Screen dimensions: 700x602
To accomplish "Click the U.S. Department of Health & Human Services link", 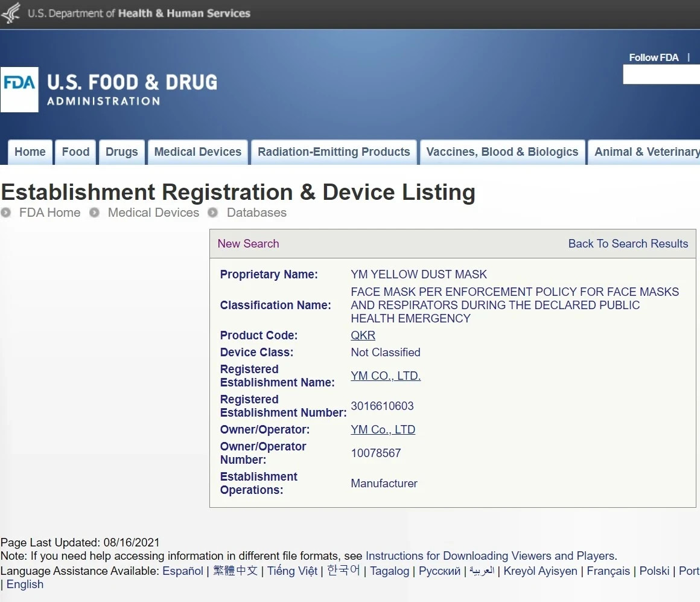I will click(139, 13).
